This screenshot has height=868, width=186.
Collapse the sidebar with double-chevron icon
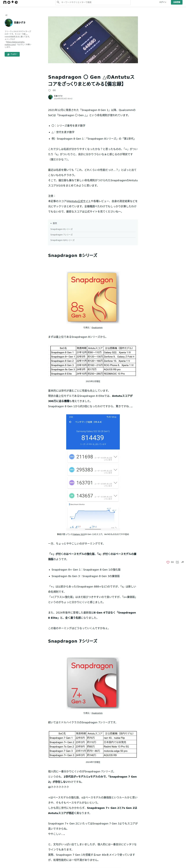[6, 15]
